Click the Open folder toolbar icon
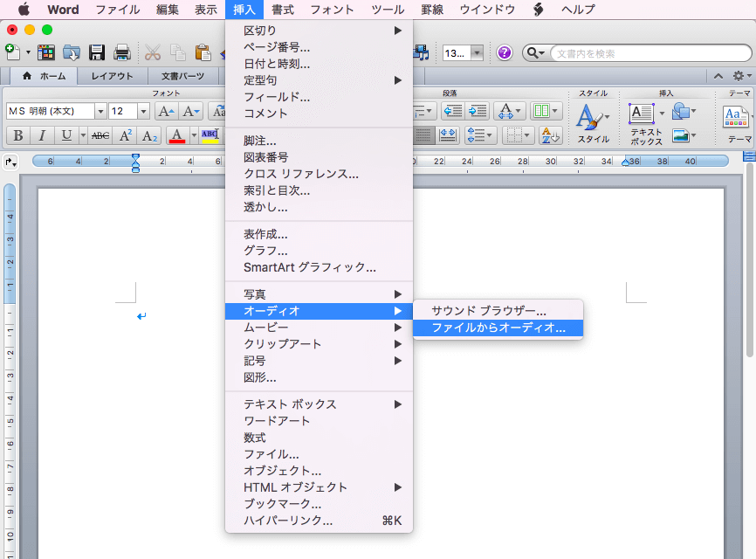Image resolution: width=756 pixels, height=559 pixels. coord(72,52)
